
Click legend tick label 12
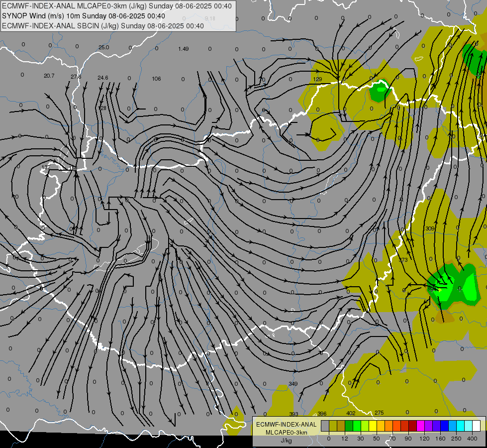click(345, 439)
